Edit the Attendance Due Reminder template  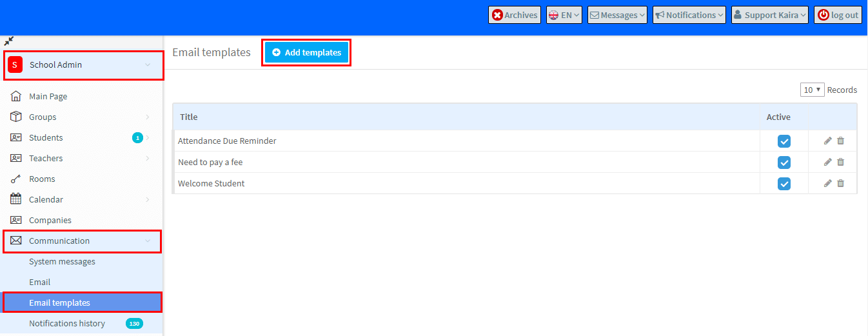pos(828,141)
